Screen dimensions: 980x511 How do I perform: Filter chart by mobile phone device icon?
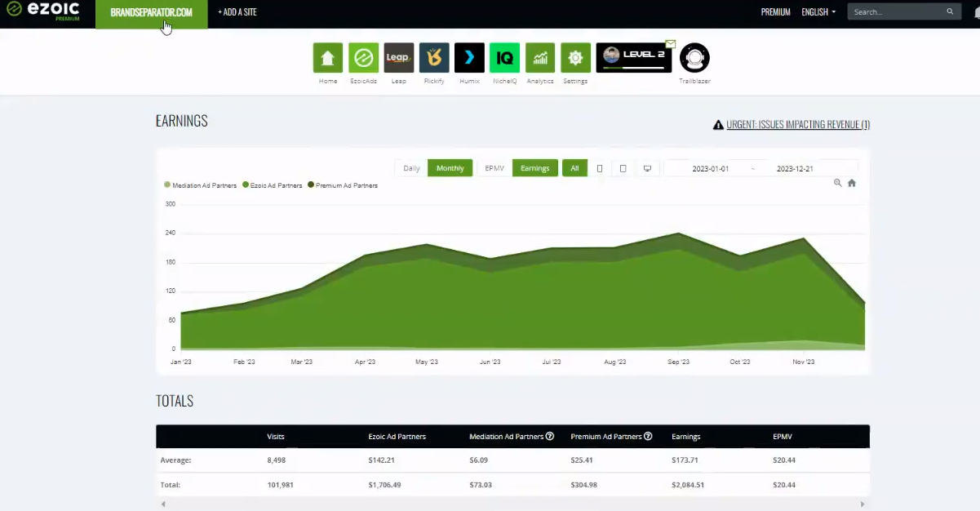coord(600,168)
